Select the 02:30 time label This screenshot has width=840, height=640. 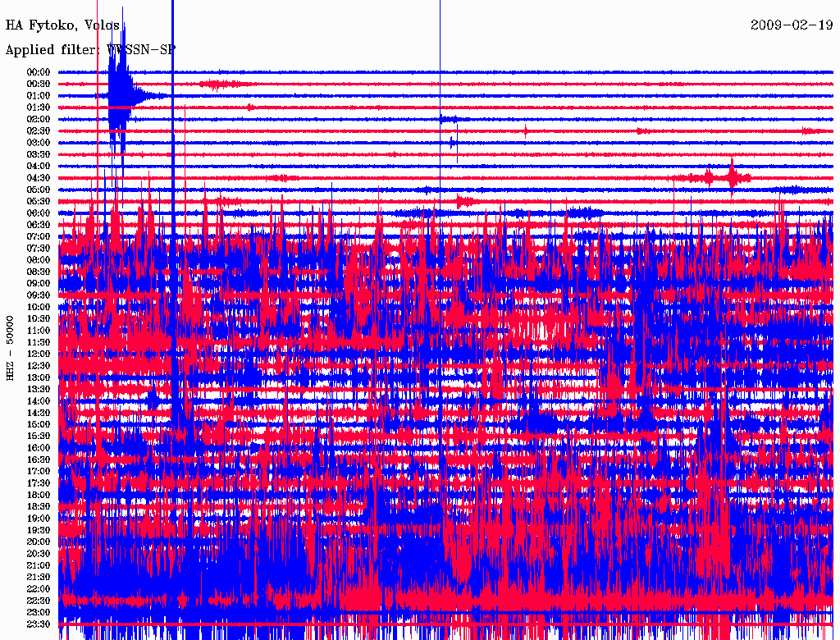pyautogui.click(x=39, y=130)
